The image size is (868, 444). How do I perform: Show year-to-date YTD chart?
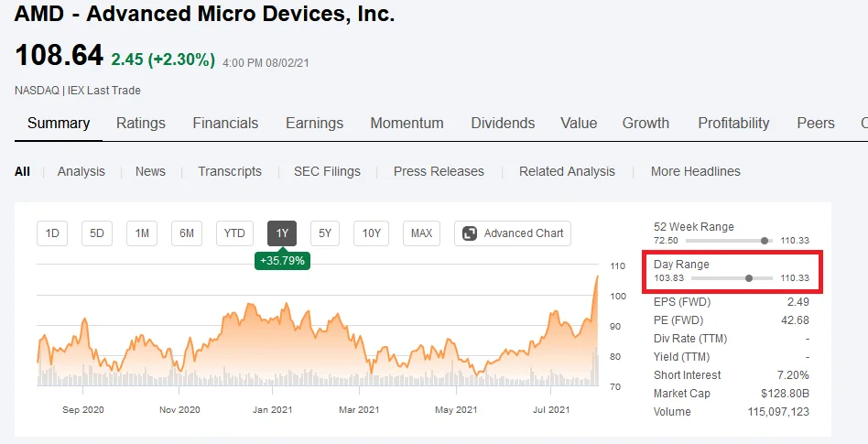(x=234, y=233)
